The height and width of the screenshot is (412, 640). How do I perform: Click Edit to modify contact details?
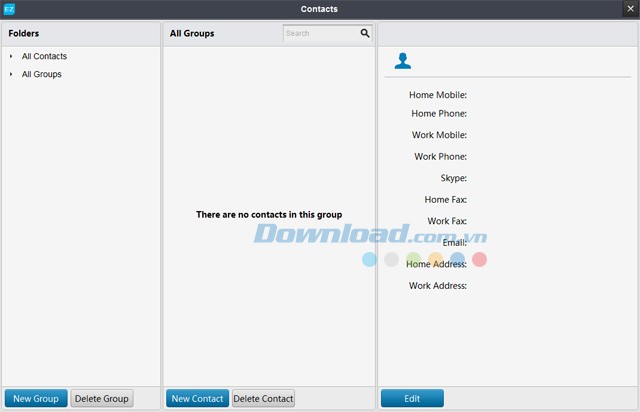(x=412, y=399)
